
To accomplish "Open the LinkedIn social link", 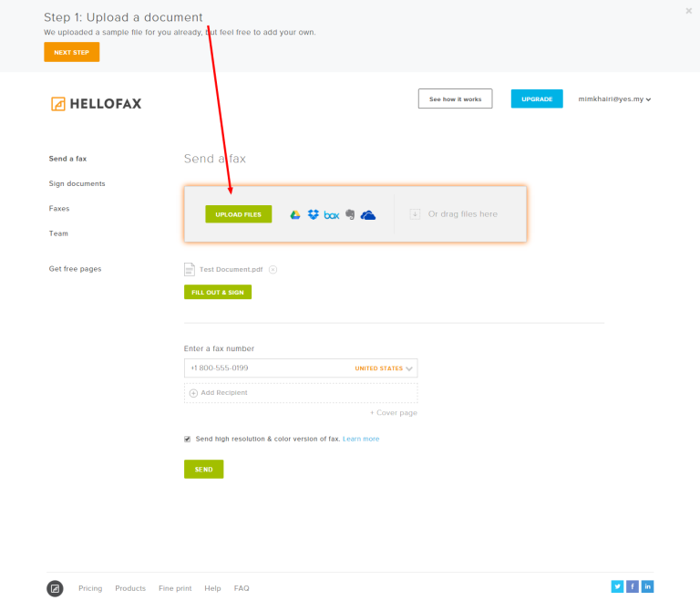I will (x=648, y=586).
